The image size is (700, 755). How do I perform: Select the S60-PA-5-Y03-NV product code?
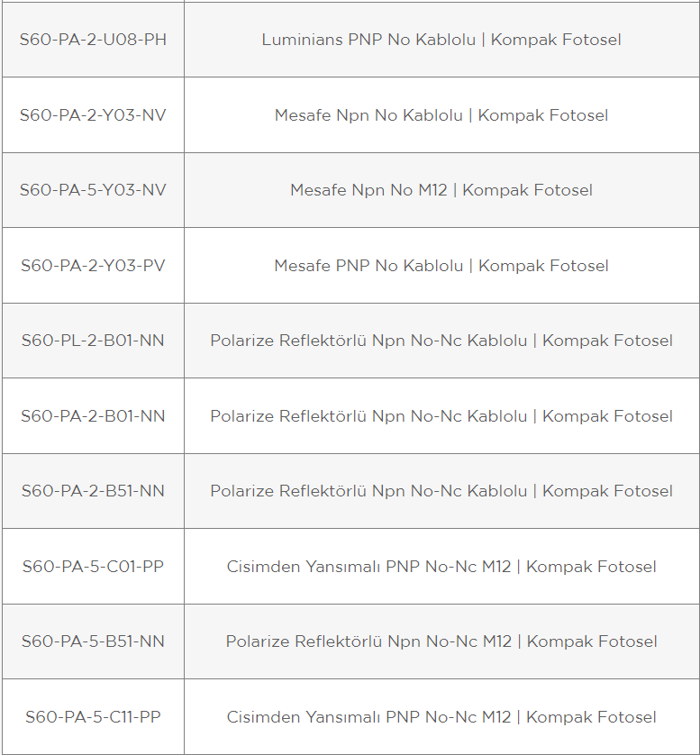point(93,190)
